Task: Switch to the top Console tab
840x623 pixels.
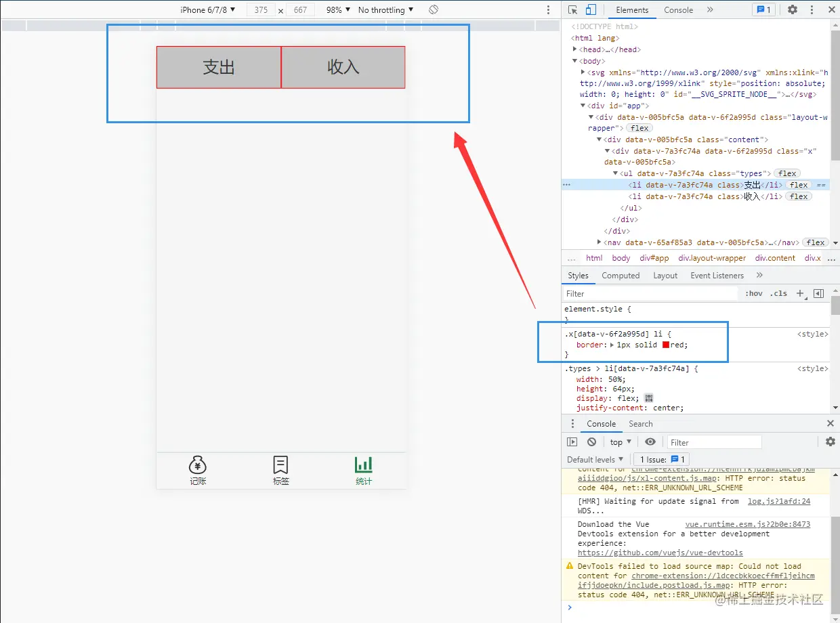Action: tap(678, 9)
